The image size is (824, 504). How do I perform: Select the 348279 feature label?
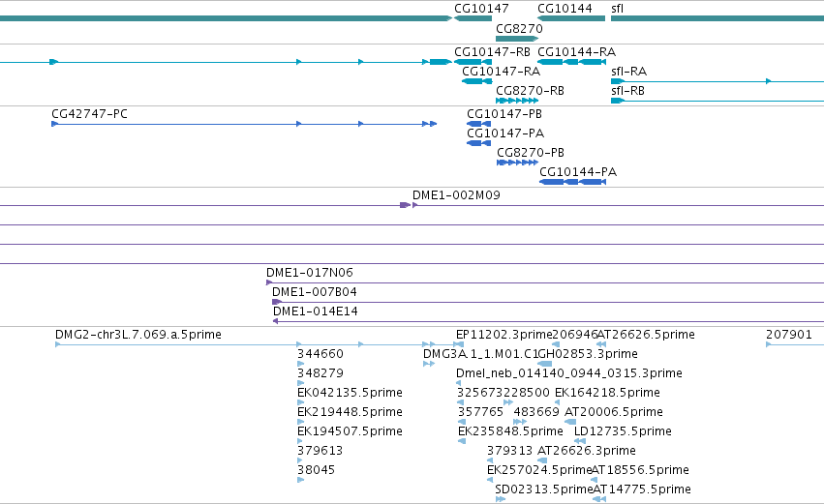pos(320,373)
